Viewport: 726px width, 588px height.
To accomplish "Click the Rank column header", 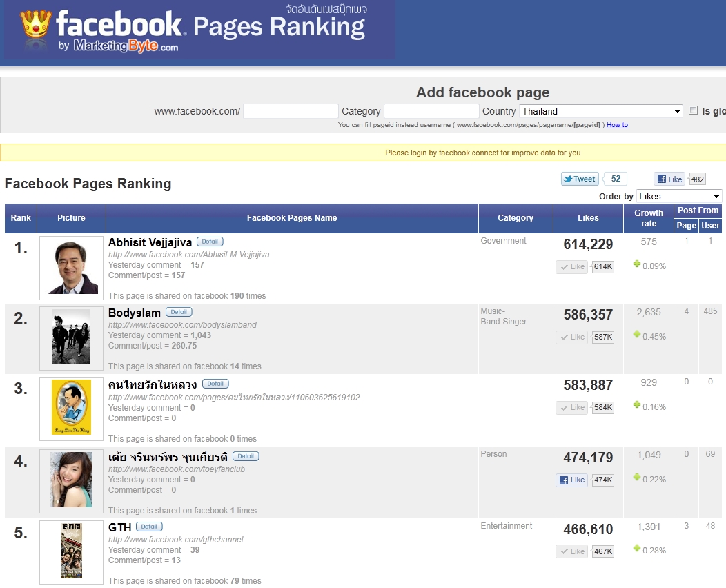I will [x=21, y=217].
